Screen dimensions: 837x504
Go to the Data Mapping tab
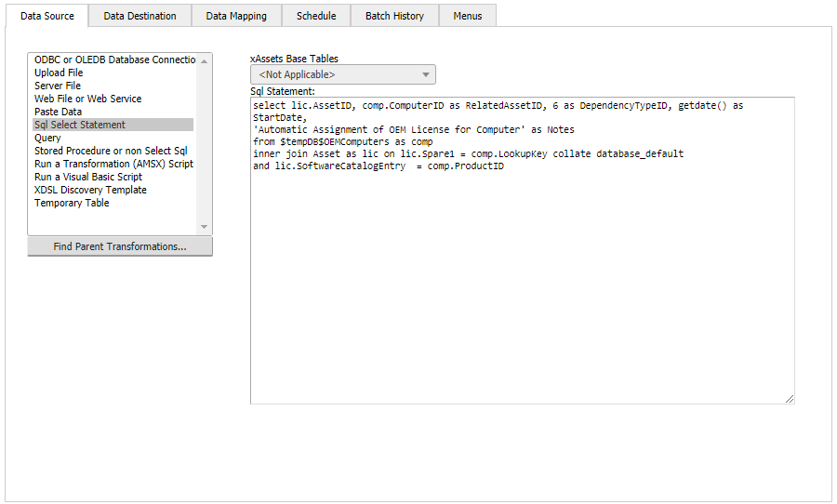coord(236,16)
